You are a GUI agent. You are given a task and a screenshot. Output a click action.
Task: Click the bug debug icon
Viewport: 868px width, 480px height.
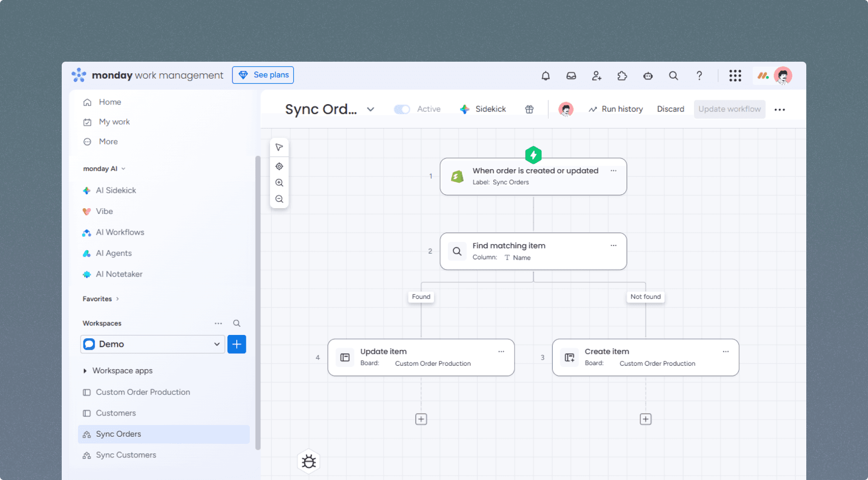pyautogui.click(x=309, y=462)
